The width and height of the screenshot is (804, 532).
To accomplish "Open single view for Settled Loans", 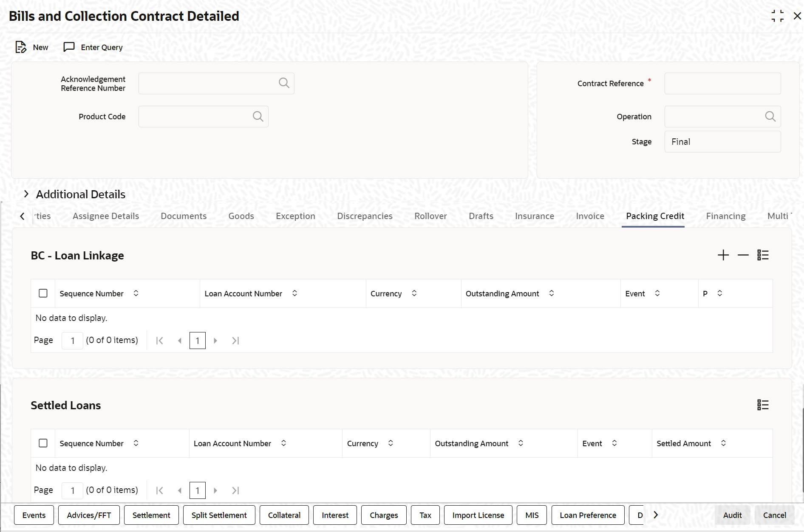I will coord(763,405).
